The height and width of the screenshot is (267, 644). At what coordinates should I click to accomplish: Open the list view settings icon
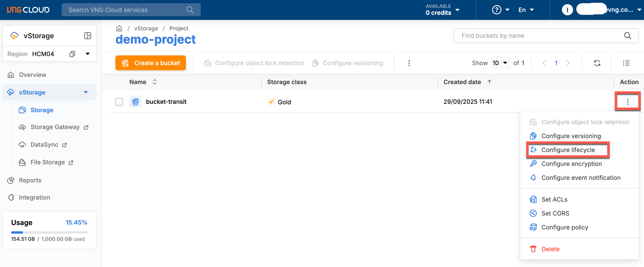[626, 63]
